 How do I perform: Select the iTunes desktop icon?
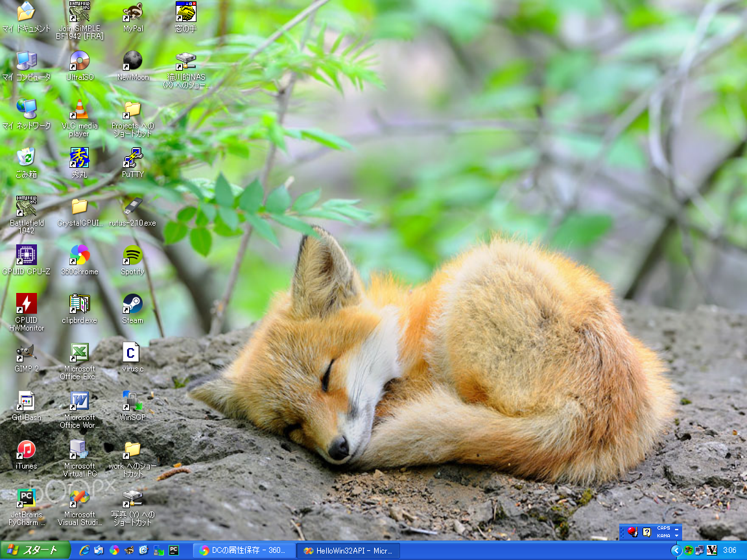tap(26, 455)
